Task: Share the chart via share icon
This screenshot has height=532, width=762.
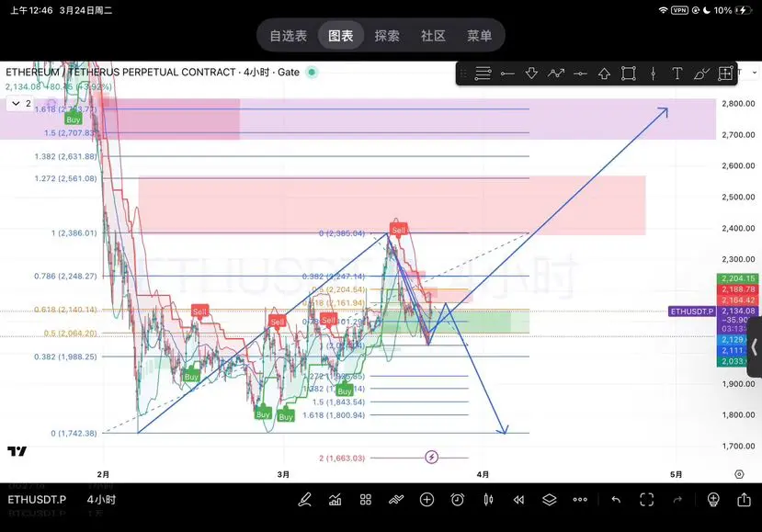Action: (744, 500)
